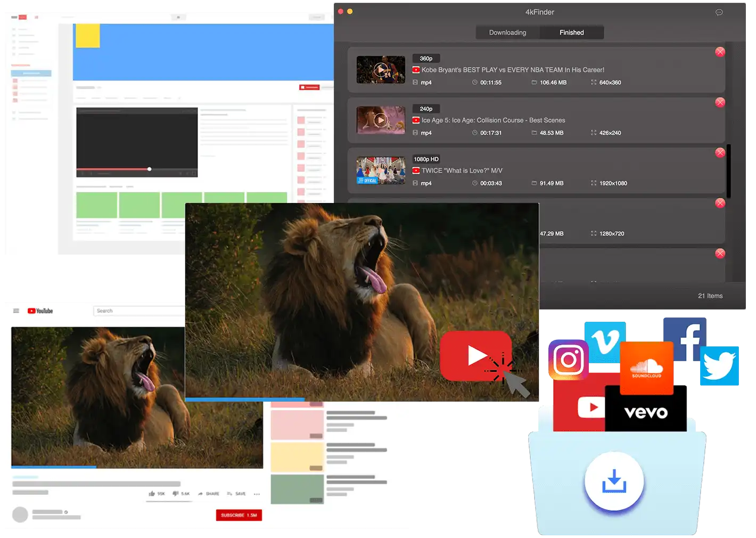
Task: Select the Vevo logo
Action: (x=646, y=412)
